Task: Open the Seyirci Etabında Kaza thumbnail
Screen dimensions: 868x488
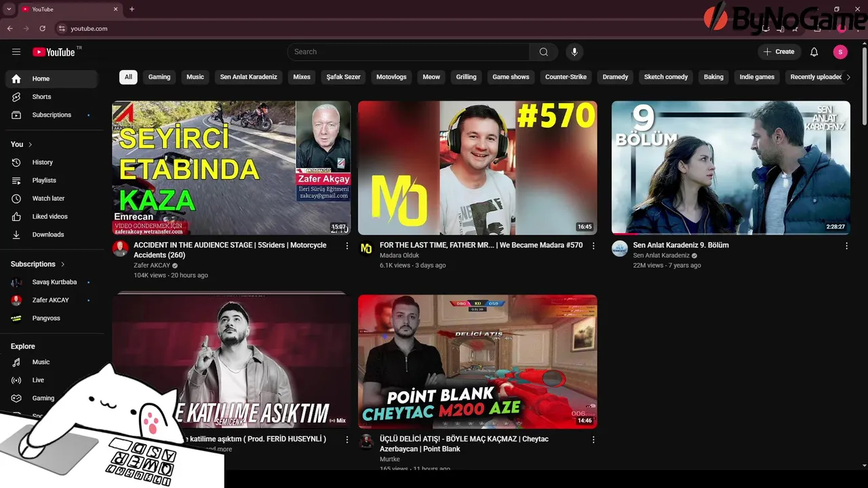Action: click(231, 168)
